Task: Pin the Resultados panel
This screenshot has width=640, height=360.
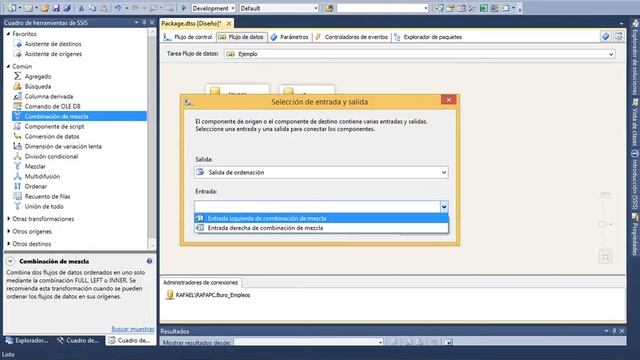Action: (x=614, y=331)
